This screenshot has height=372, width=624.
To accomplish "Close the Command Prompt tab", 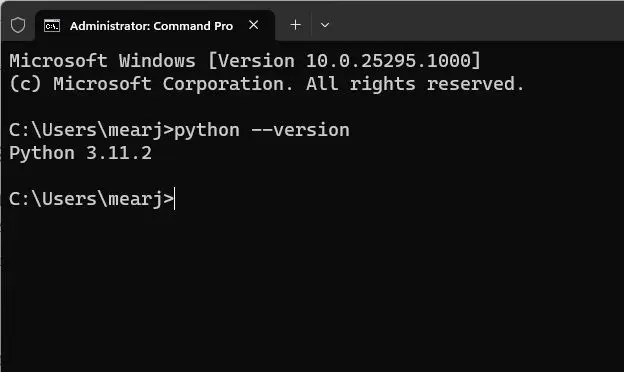I will pos(254,25).
